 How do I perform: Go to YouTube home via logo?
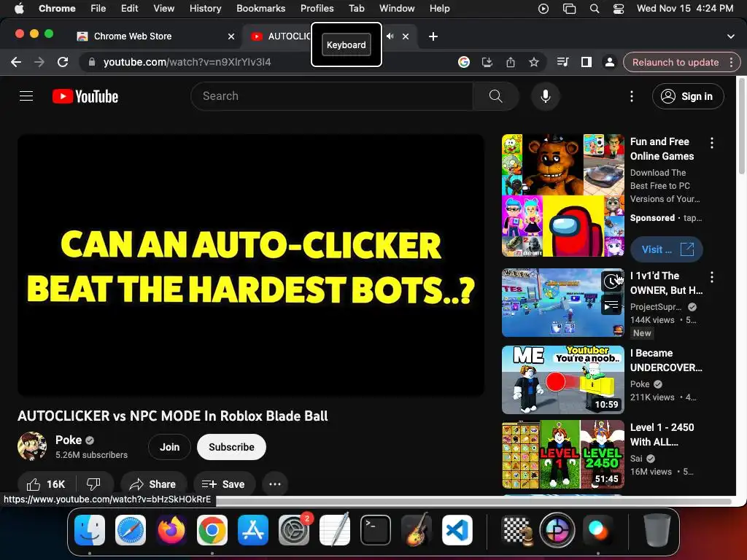(85, 97)
